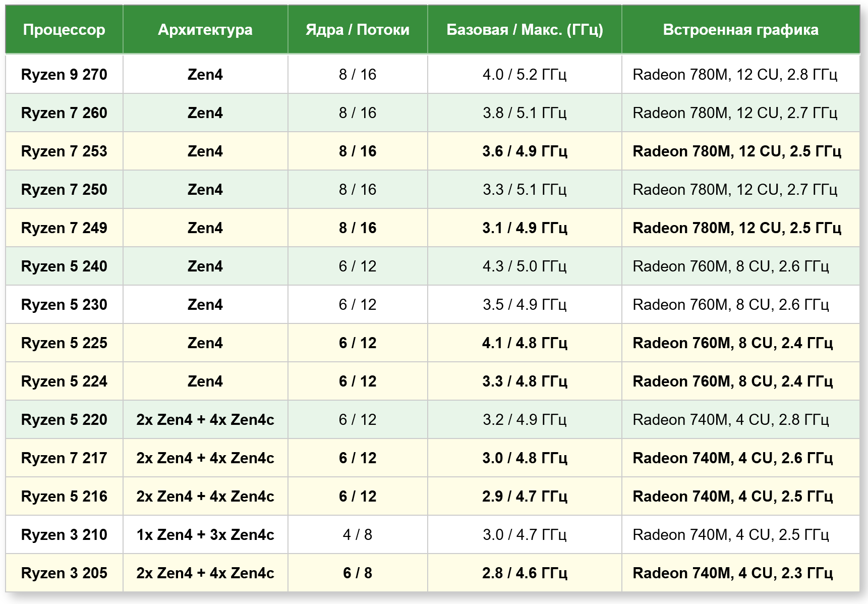Viewport: 868px width, 604px height.
Task: Select the 1x Zen4 + 3x Zen4c cell
Action: (x=205, y=534)
